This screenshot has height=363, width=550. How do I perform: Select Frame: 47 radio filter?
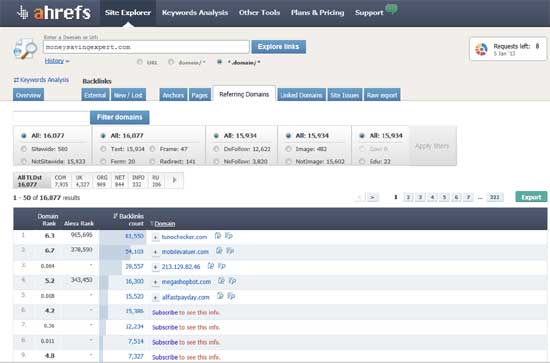152,149
